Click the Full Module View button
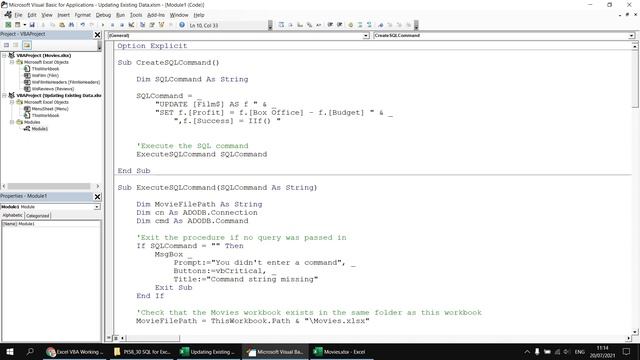Viewport: 640px width, 360px height. tap(116, 338)
